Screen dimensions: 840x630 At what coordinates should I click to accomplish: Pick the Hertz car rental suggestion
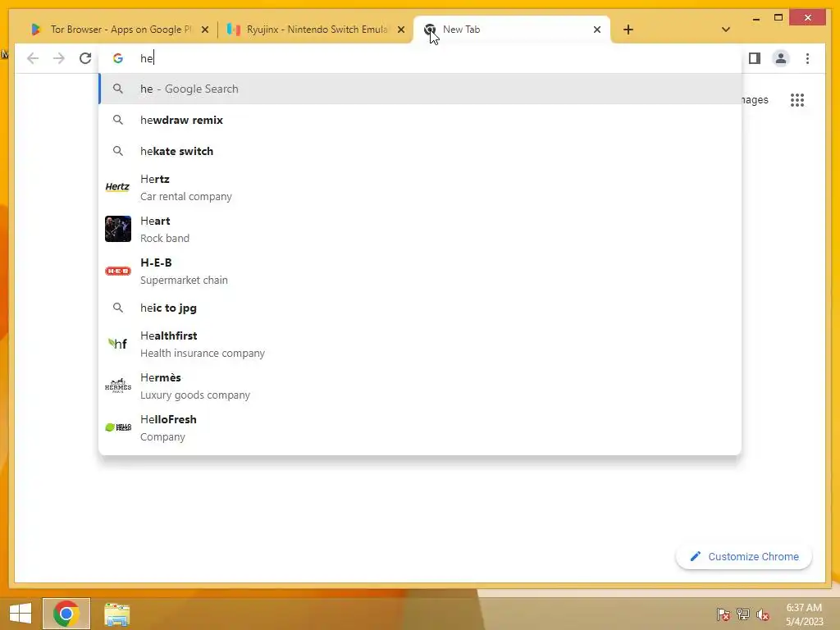(x=420, y=188)
